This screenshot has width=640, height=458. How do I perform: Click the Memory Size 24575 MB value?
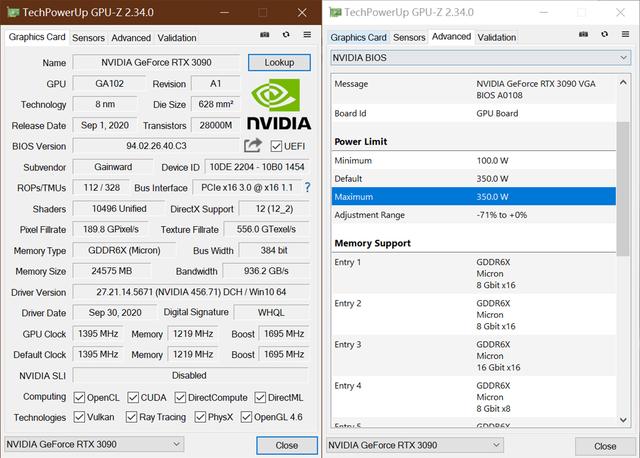coord(111,271)
